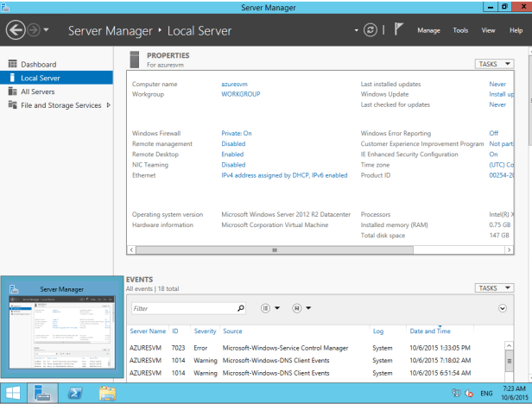Click the Back navigation arrow

pyautogui.click(x=16, y=30)
